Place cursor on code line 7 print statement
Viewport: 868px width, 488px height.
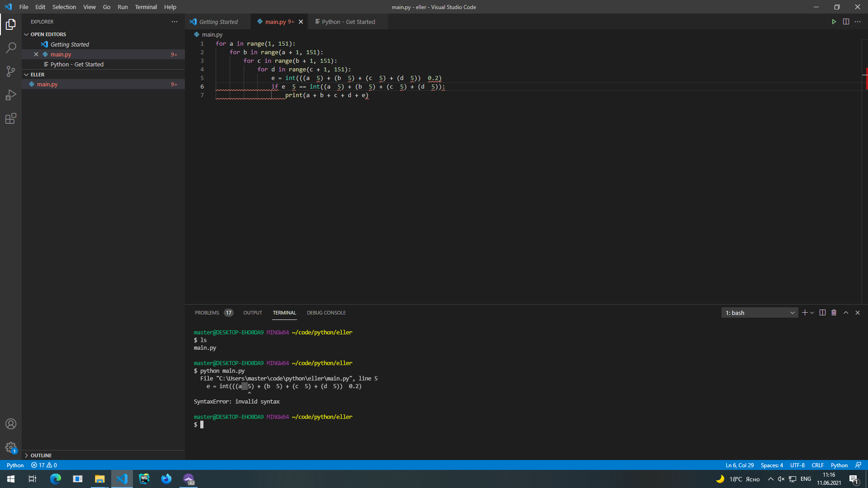click(326, 95)
